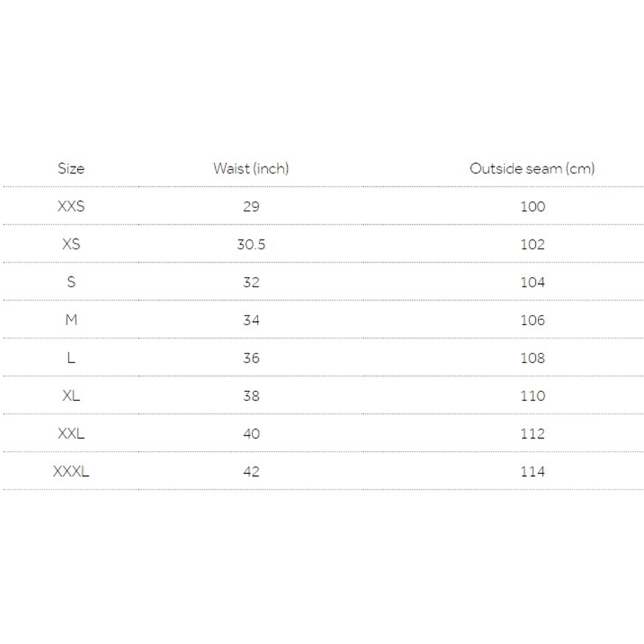Click the size S label
This screenshot has width=644, height=644.
pos(71,283)
